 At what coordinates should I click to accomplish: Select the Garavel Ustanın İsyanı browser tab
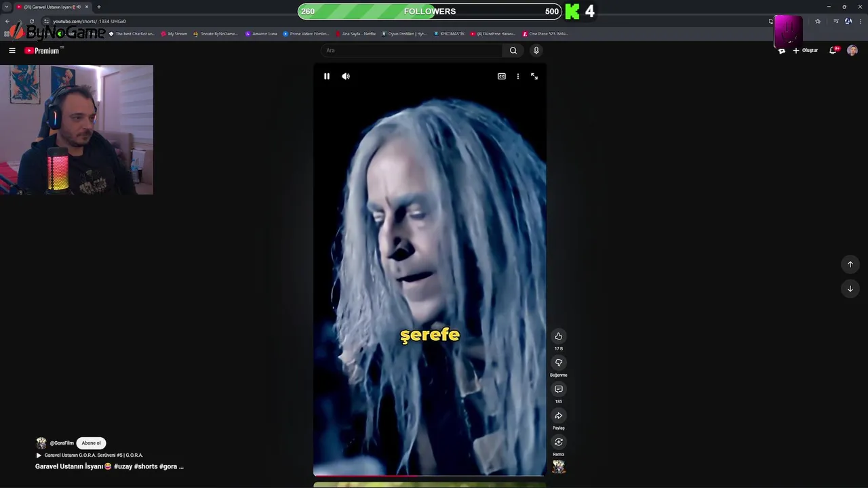[x=53, y=7]
